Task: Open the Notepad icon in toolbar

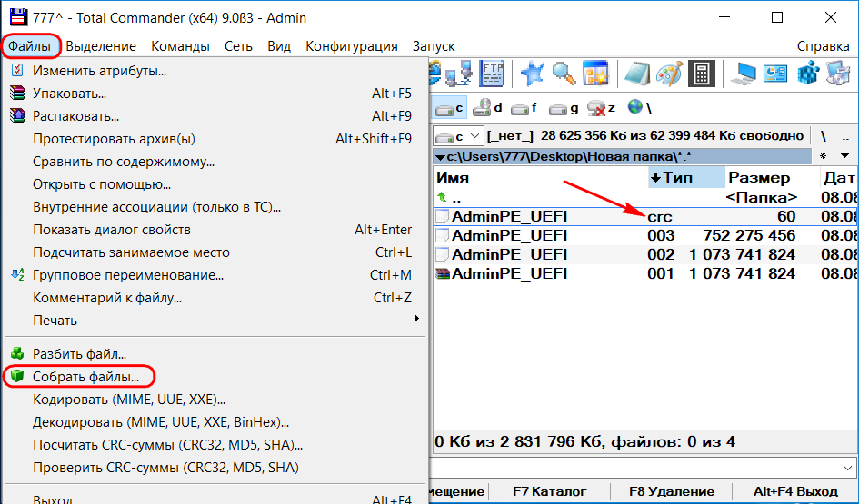Action: tap(638, 74)
